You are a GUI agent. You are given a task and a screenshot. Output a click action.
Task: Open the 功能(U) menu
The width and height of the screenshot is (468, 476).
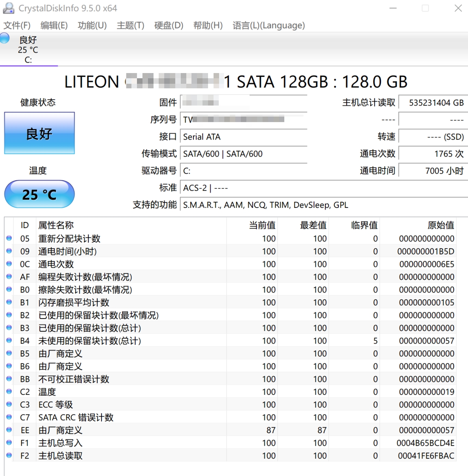pyautogui.click(x=92, y=25)
